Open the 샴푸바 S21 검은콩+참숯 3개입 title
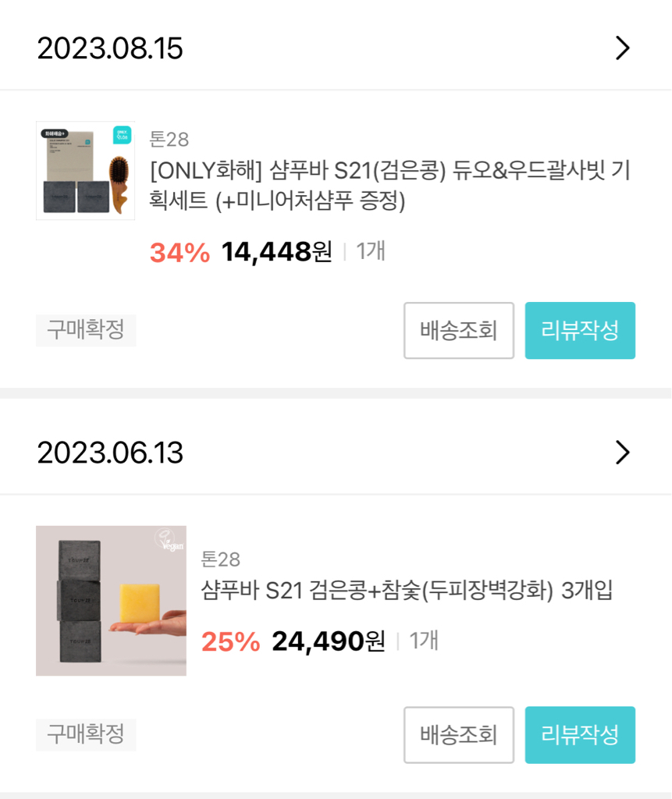The image size is (672, 799). click(407, 591)
